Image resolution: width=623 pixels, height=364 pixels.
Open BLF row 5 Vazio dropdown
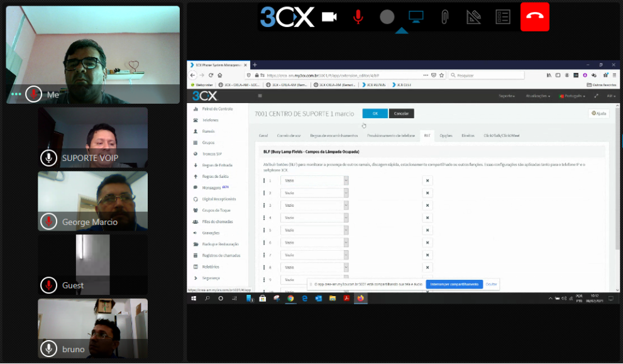click(x=314, y=230)
